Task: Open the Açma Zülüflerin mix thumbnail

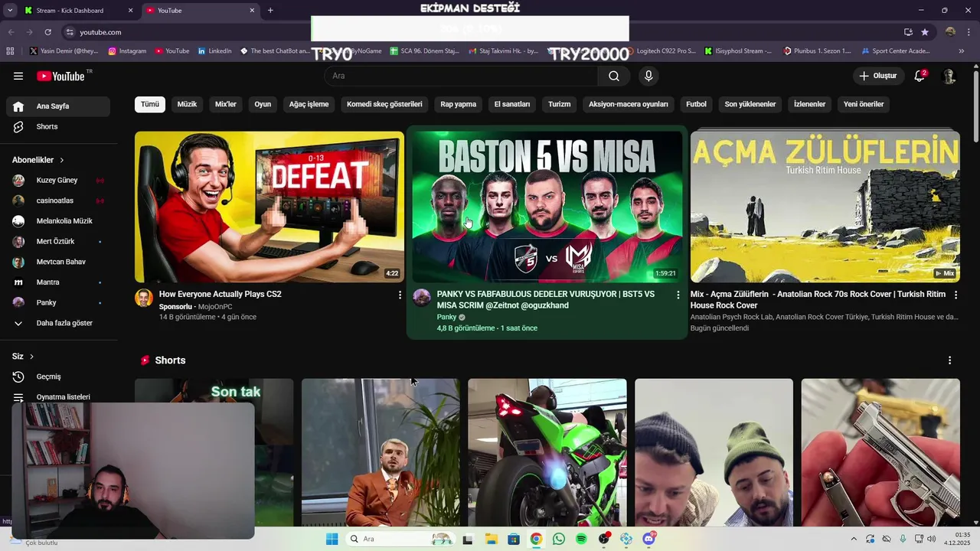Action: coord(825,207)
